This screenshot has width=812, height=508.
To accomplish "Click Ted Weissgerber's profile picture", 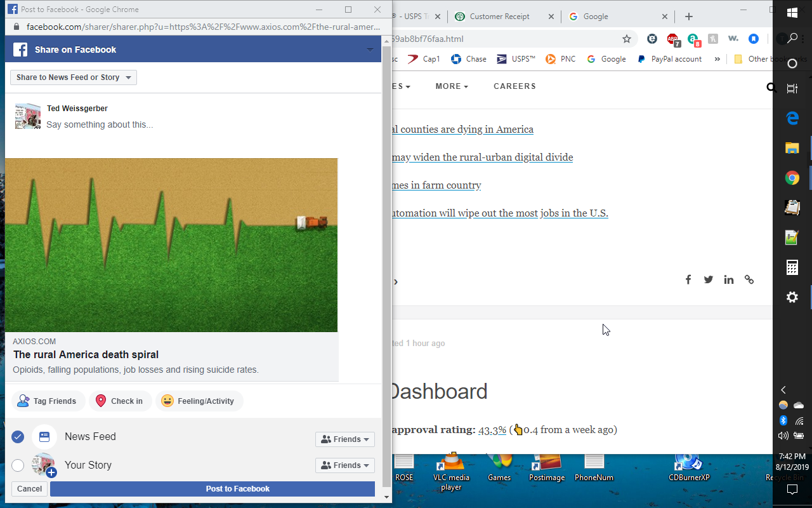I will coord(28,116).
